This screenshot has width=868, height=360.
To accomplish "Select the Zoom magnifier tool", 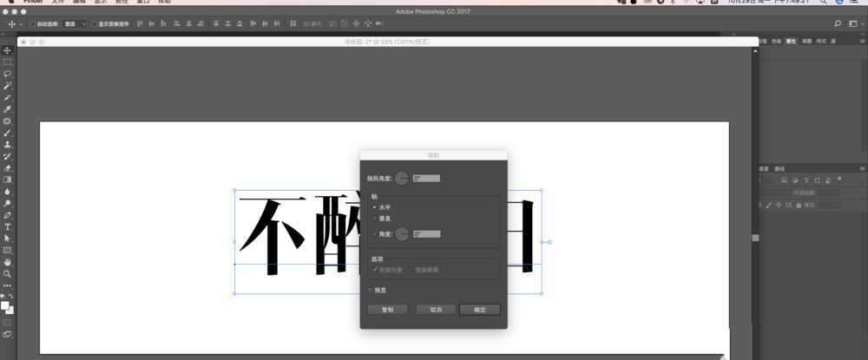I will tap(8, 273).
